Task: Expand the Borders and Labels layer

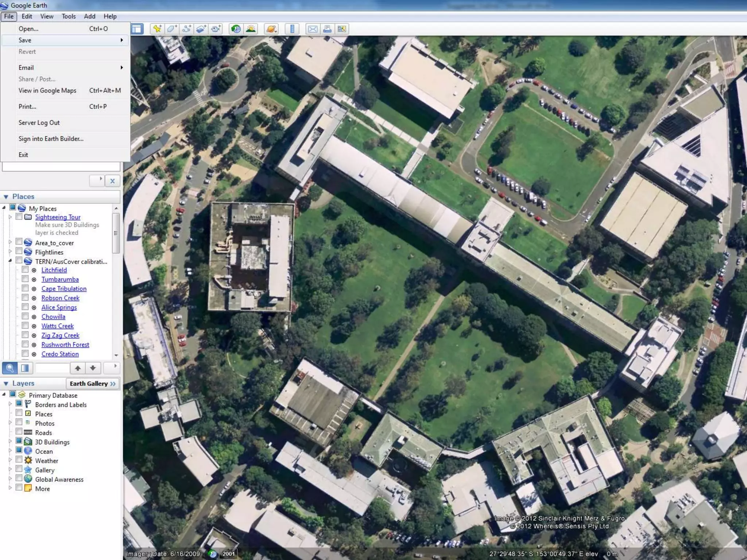Action: (10, 404)
